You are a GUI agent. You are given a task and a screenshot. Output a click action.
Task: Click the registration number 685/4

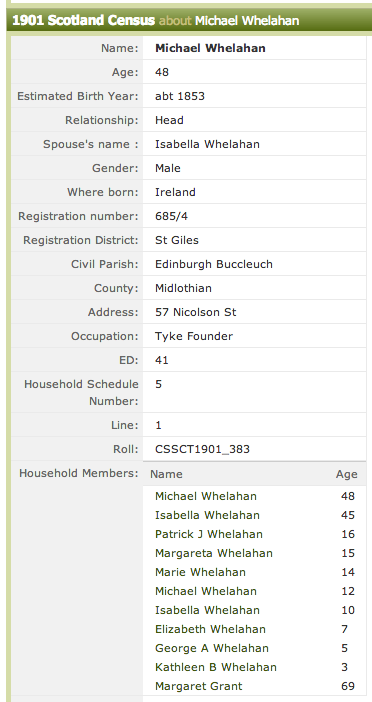coord(171,216)
